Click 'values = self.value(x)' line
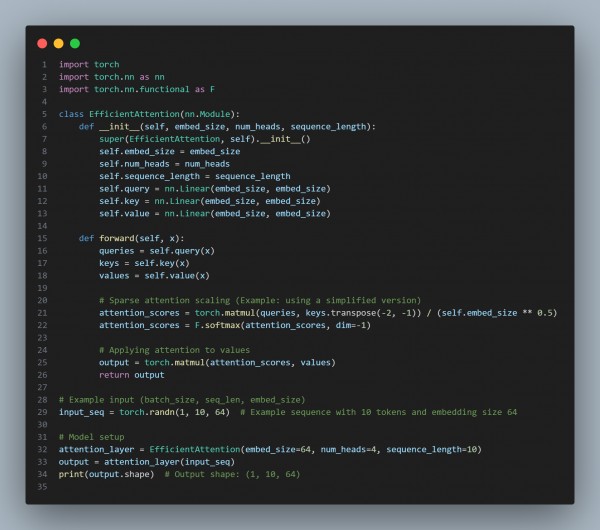The height and width of the screenshot is (530, 600). [154, 276]
